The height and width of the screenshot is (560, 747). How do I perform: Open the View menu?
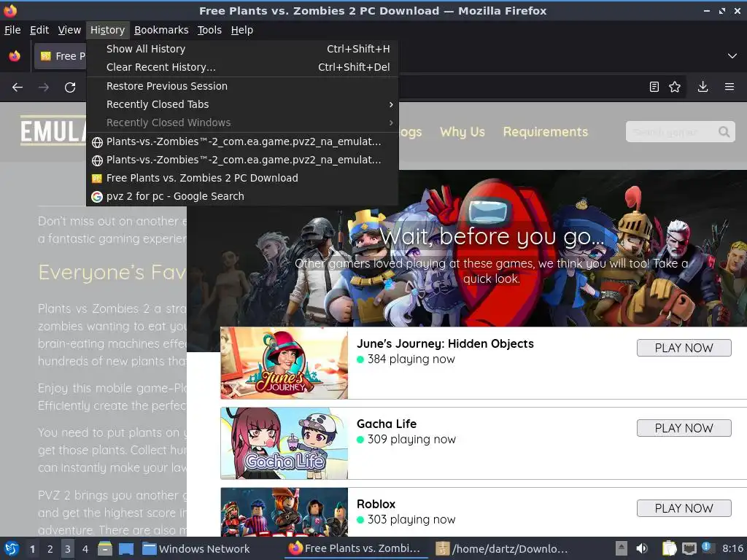69,30
